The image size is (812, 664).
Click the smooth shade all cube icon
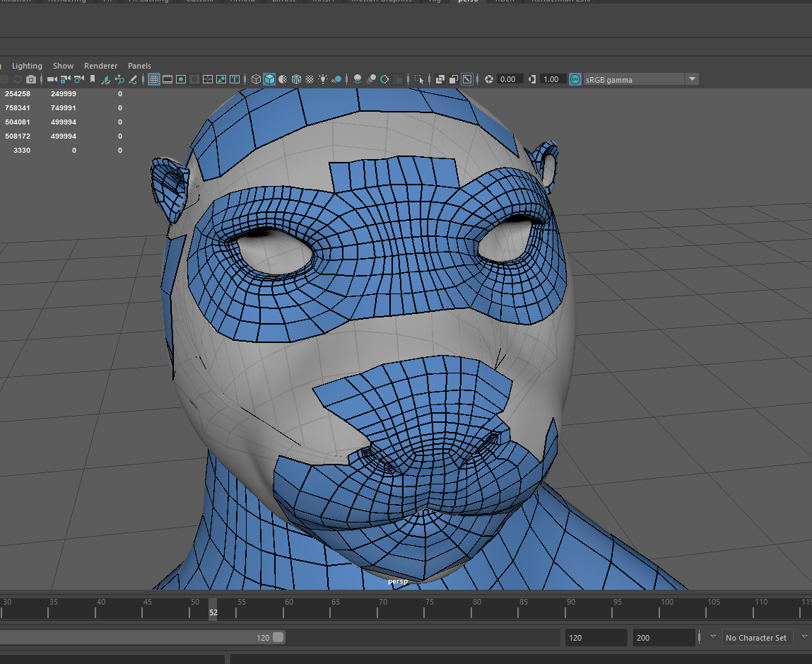[x=269, y=79]
